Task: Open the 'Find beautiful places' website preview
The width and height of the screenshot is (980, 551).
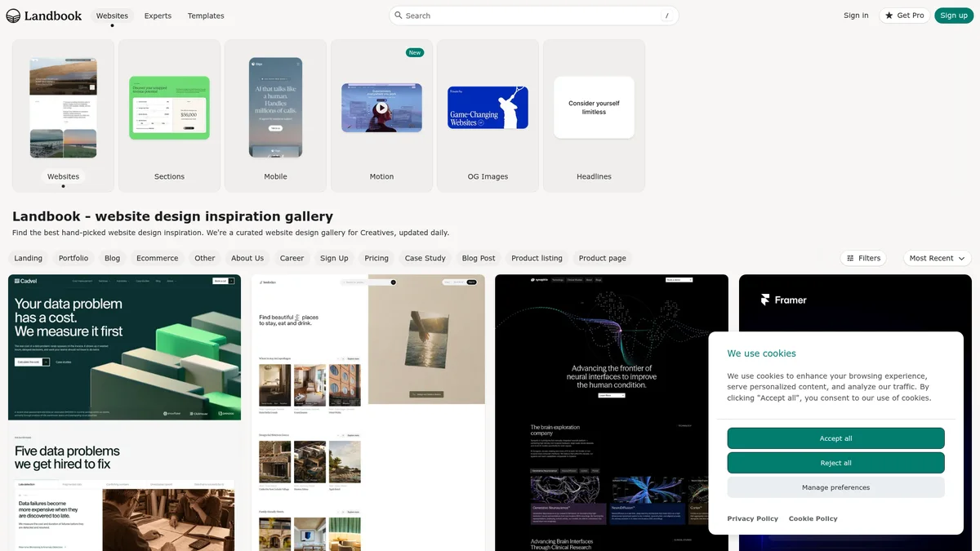Action: pos(368,412)
